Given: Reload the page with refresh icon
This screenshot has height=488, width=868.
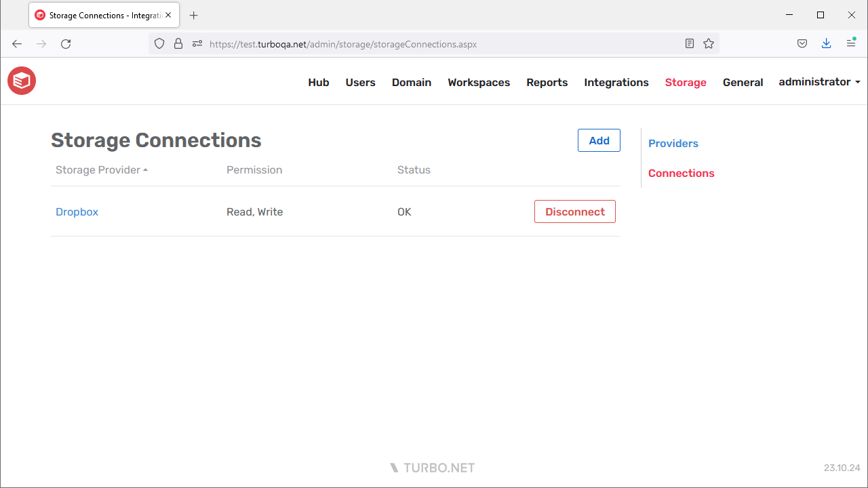Looking at the screenshot, I should point(66,44).
